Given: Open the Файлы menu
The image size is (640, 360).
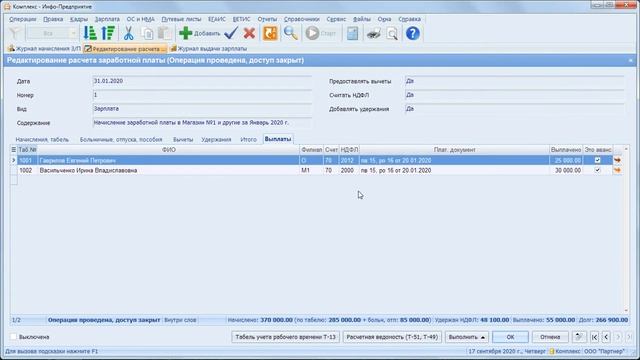Looking at the screenshot, I should [362, 19].
